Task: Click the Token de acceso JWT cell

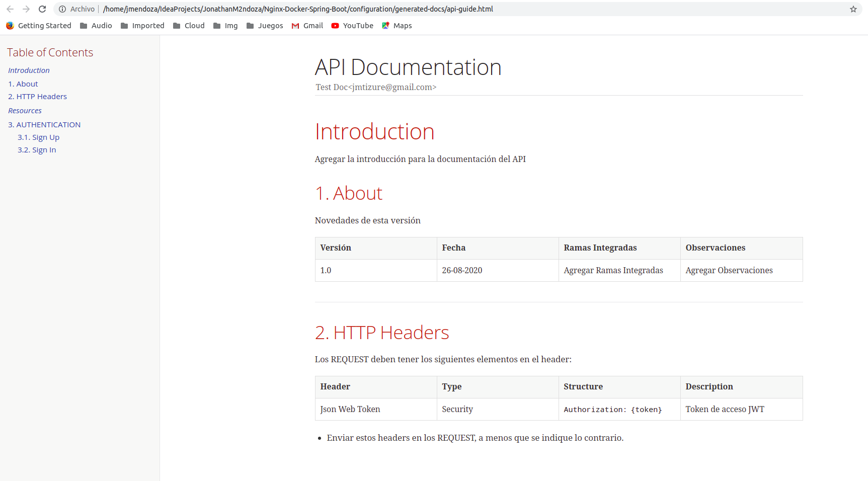Action: click(742, 410)
